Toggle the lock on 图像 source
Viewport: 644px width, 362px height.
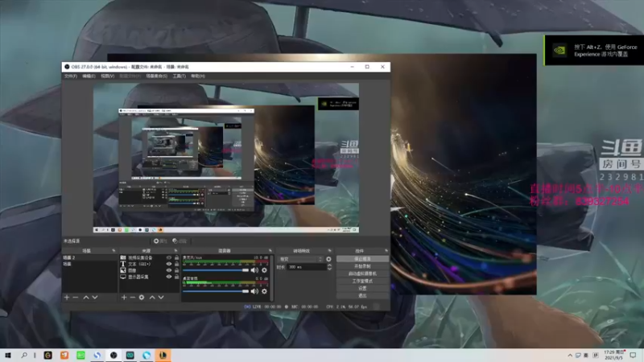tap(176, 270)
